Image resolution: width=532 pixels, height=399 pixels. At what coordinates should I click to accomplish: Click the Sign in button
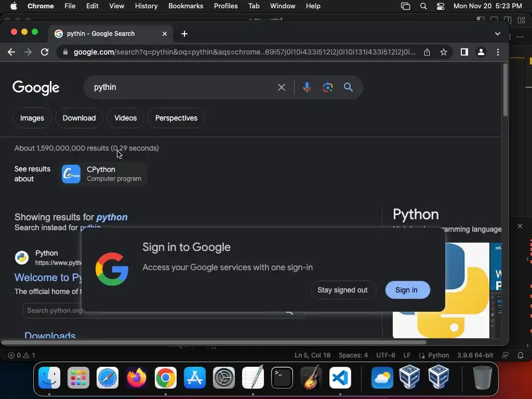pos(407,290)
